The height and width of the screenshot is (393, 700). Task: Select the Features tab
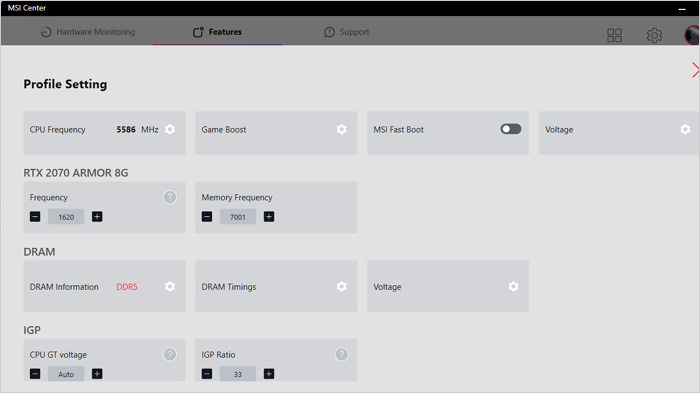coord(217,32)
